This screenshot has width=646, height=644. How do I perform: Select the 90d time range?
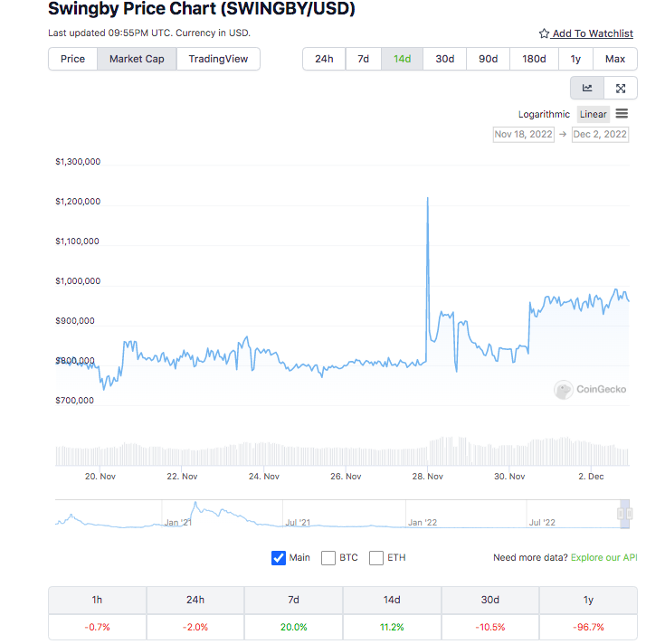coord(489,59)
